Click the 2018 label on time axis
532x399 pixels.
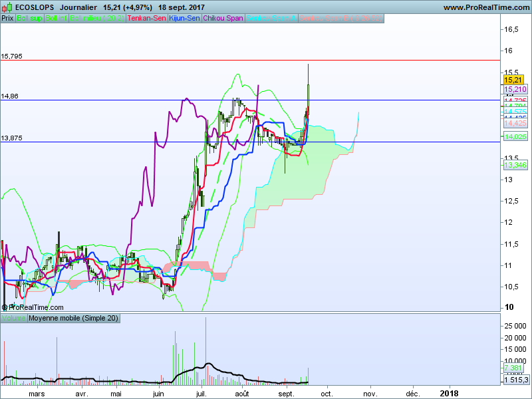(x=449, y=394)
